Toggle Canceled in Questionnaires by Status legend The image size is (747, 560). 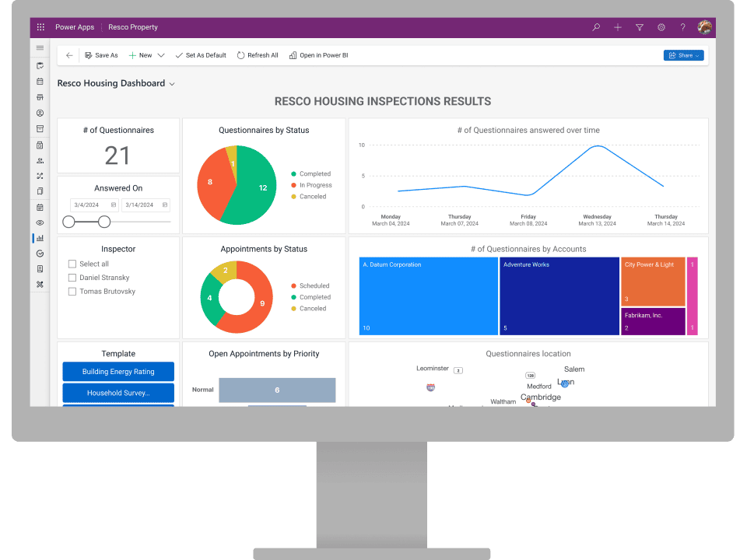[309, 197]
